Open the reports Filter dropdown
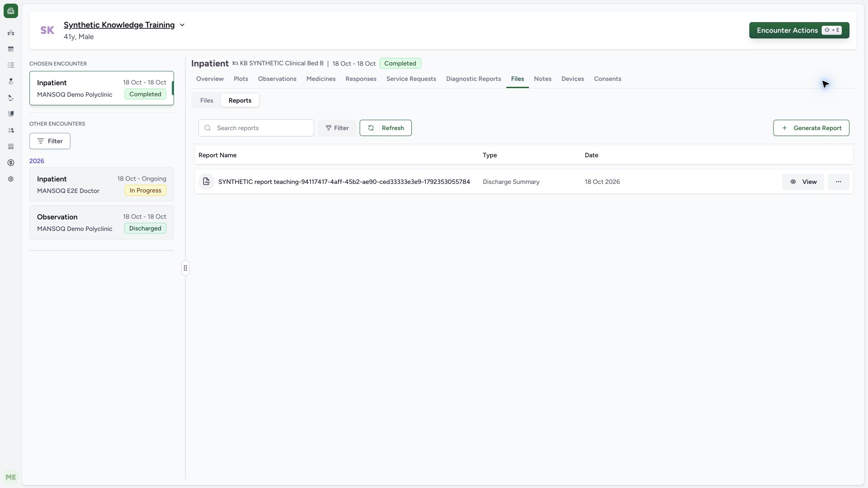868x488 pixels. click(x=337, y=128)
